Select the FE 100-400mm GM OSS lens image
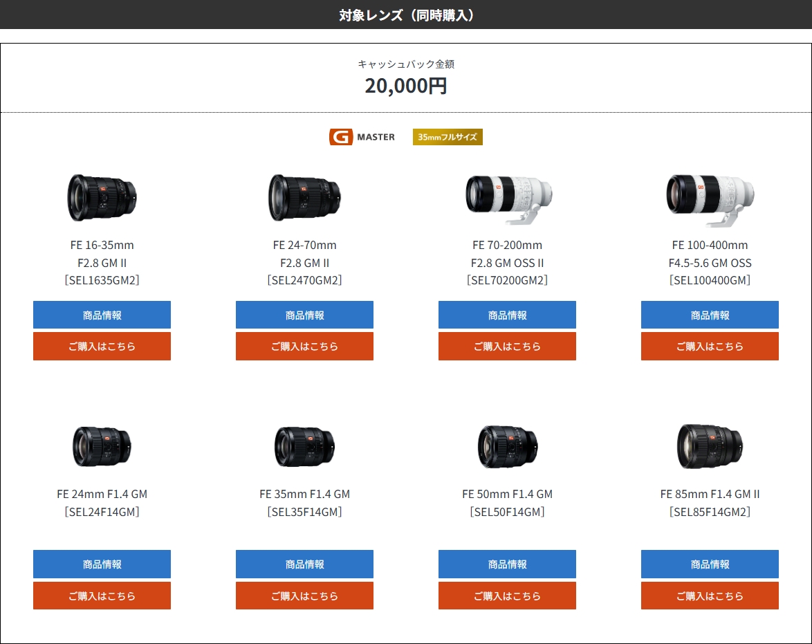 coord(710,197)
